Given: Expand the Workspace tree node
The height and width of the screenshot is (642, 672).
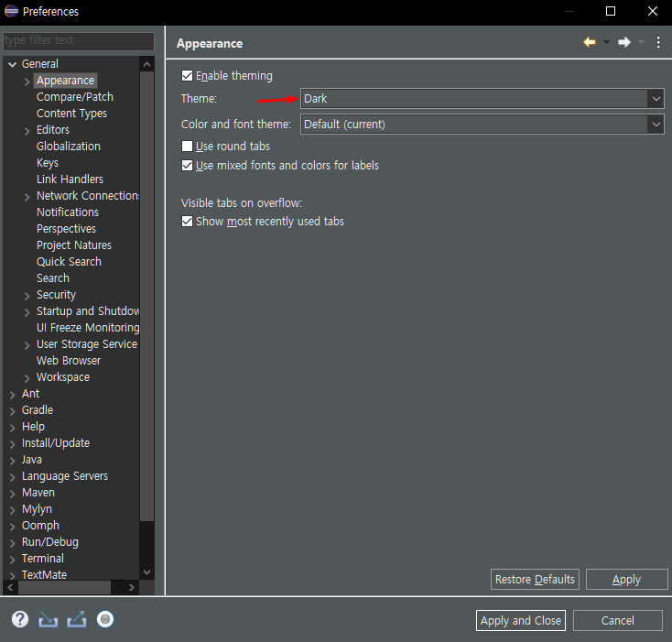Looking at the screenshot, I should point(27,378).
